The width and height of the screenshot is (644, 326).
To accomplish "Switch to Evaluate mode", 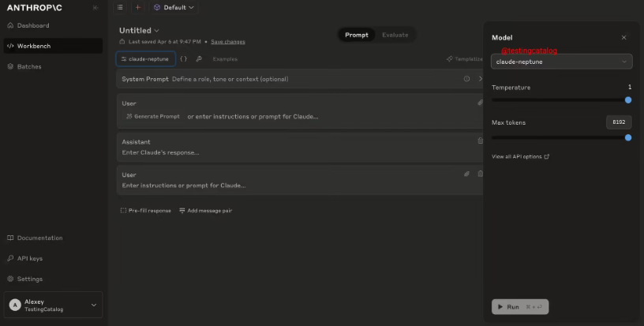I will pos(395,35).
